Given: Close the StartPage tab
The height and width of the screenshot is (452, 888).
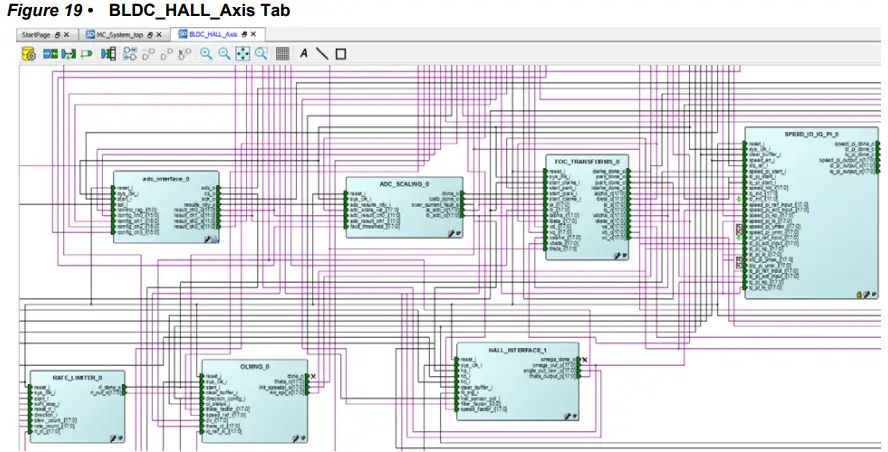Looking at the screenshot, I should [x=66, y=35].
